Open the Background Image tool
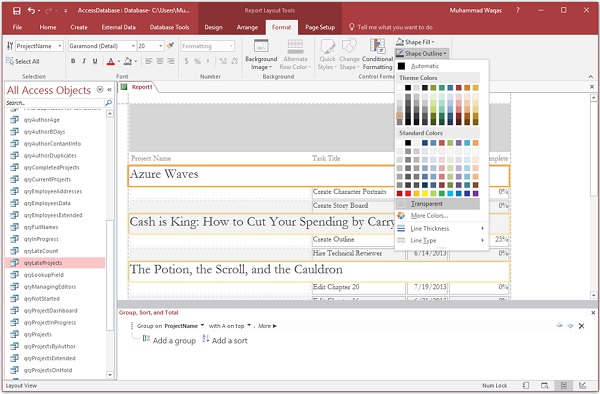The image size is (600, 394). pos(261,54)
